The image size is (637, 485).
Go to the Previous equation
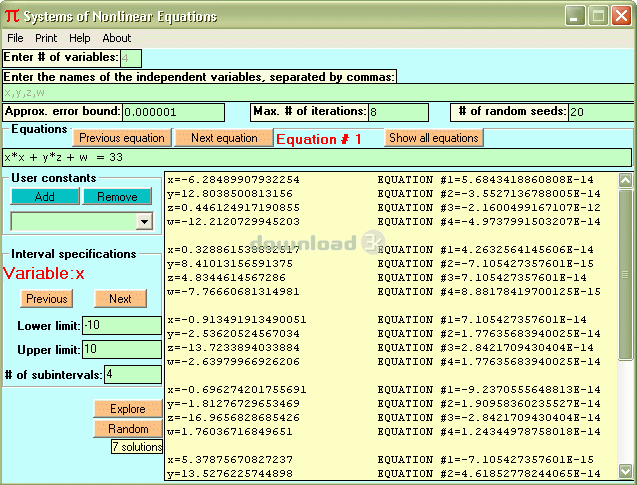pos(122,138)
